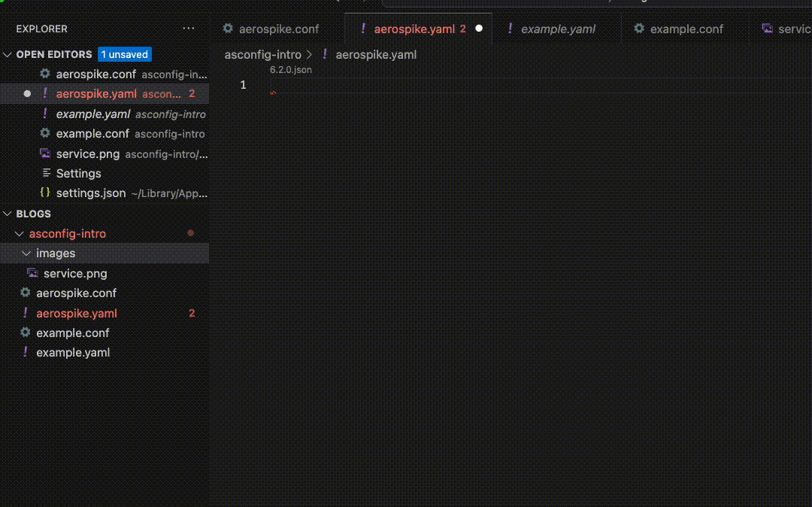Viewport: 812px width, 507px height.
Task: Click the exclamation YAML icon beside example.yaml in Open Editors
Action: pyautogui.click(x=45, y=114)
